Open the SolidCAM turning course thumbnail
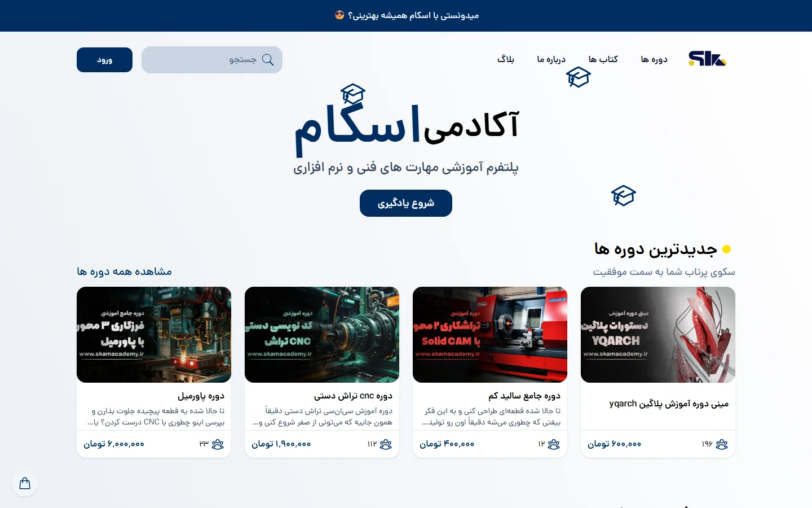The width and height of the screenshot is (812, 508). pyautogui.click(x=490, y=335)
